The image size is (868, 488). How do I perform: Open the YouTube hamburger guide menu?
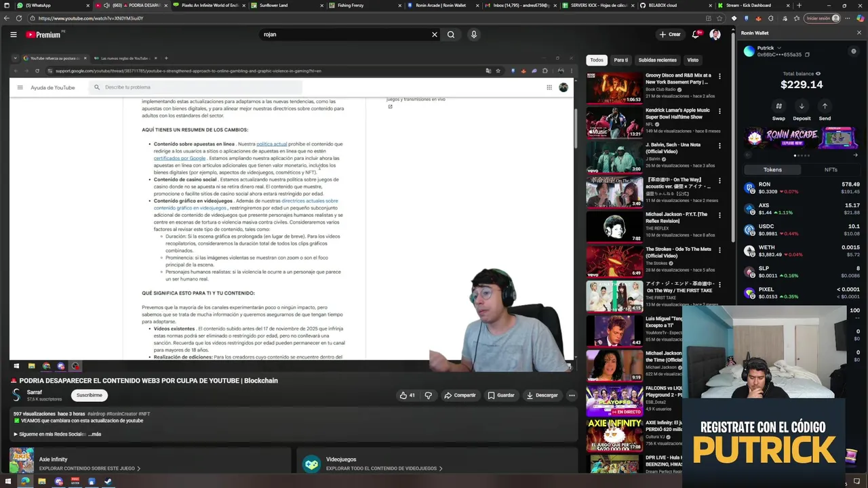pyautogui.click(x=13, y=35)
